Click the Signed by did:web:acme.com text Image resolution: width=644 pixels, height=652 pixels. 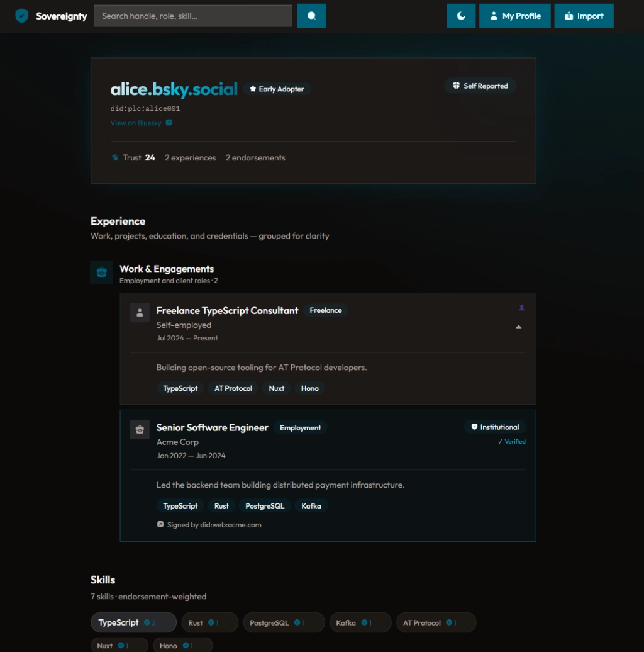click(x=214, y=525)
